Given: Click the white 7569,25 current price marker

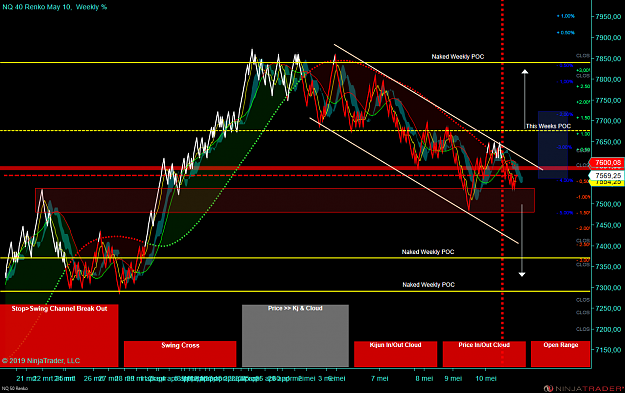Looking at the screenshot, I should 607,175.
